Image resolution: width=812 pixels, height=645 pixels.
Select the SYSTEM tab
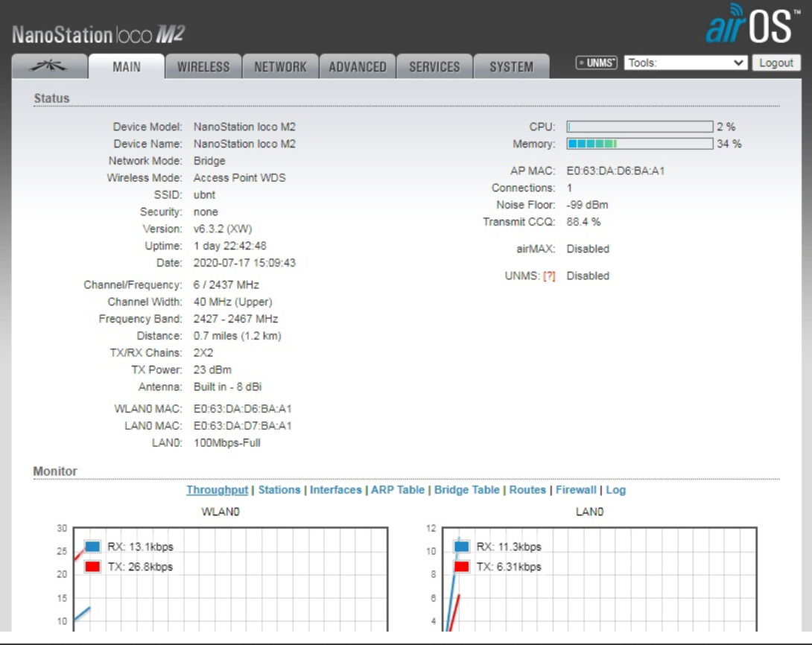tap(511, 66)
